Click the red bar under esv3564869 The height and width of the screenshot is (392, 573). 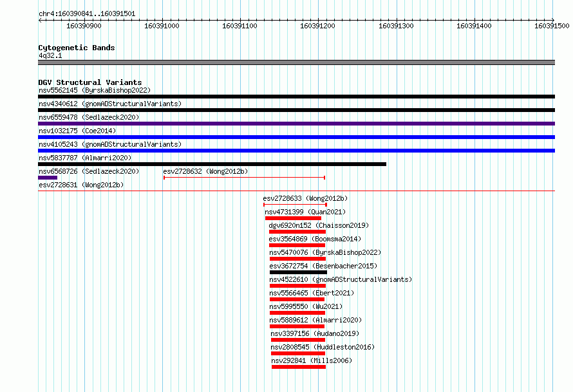297,245
